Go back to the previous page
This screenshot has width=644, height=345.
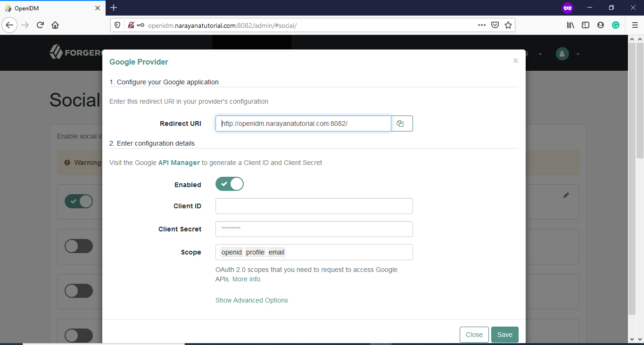(9, 25)
